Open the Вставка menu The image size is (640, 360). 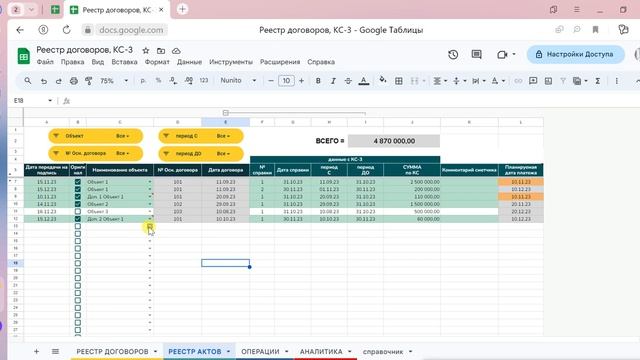(x=124, y=62)
